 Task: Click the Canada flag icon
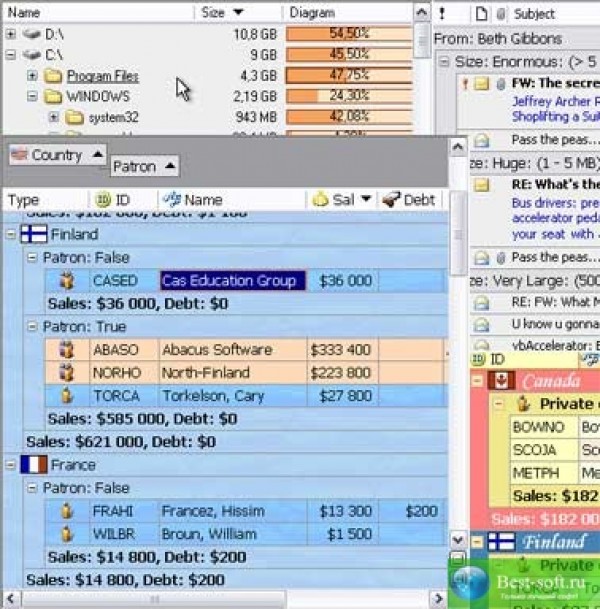501,381
